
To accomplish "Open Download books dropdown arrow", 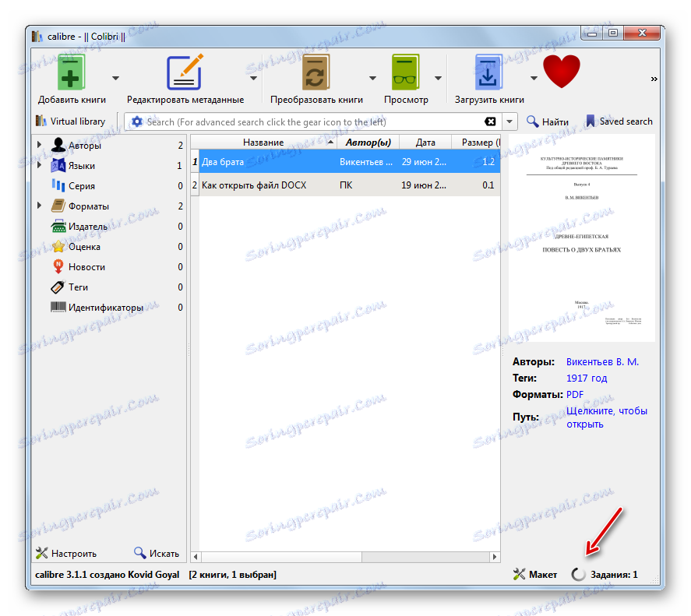I will 534,78.
